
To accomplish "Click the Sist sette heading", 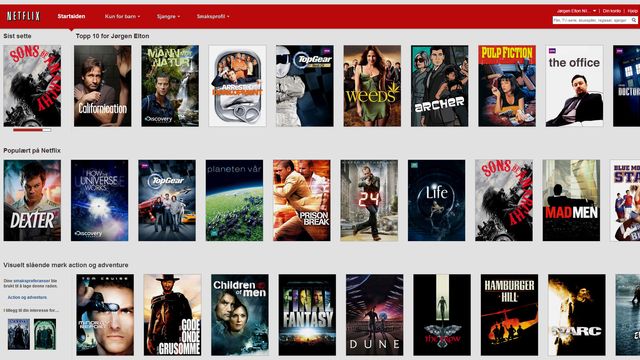I will click(x=17, y=36).
